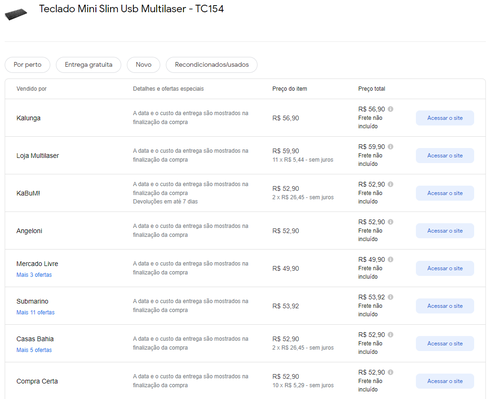Open total price info icon for Submarino

(x=390, y=297)
